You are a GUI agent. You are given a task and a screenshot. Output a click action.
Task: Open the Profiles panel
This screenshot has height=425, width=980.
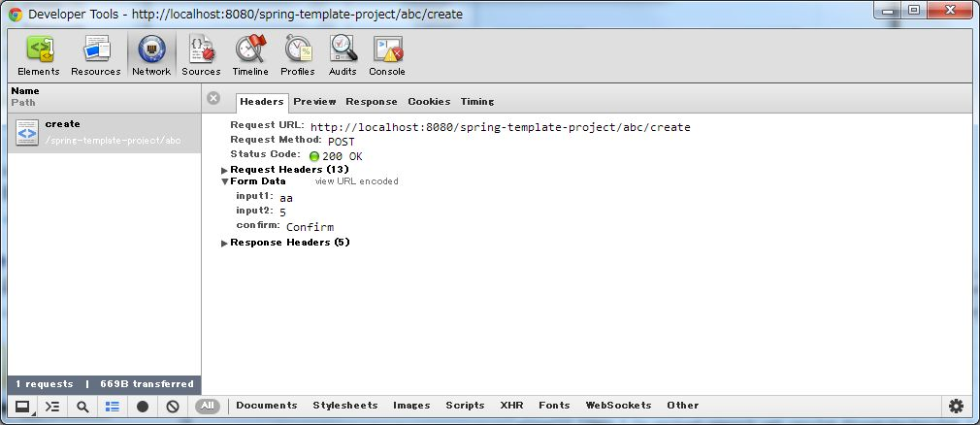click(298, 55)
